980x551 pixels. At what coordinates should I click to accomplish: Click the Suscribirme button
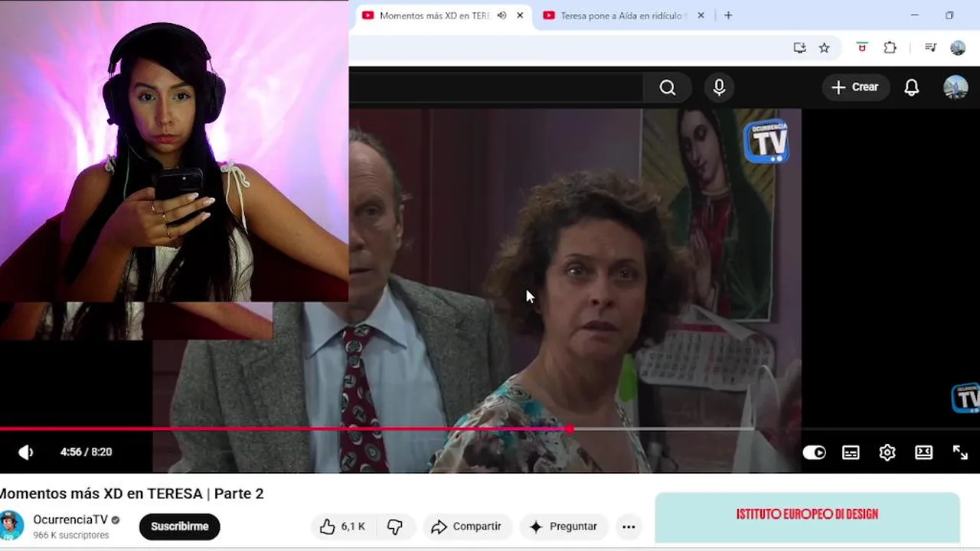coord(179,527)
